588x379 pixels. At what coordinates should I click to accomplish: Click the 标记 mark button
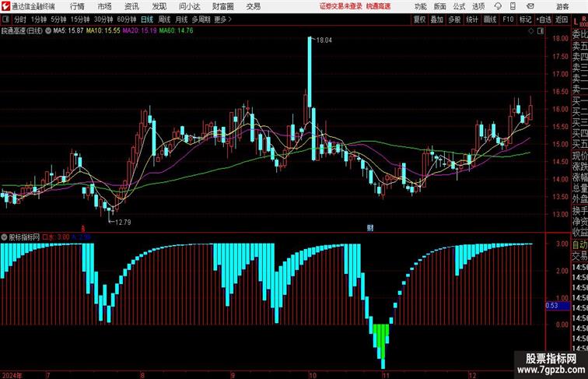tap(525, 19)
